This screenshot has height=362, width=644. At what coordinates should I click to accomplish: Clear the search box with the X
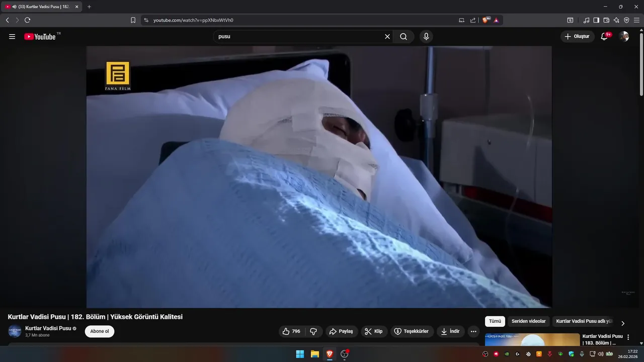pyautogui.click(x=387, y=37)
